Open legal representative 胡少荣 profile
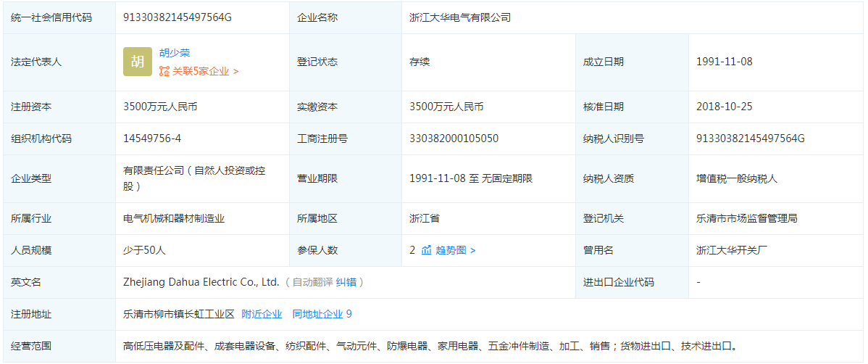 175,53
